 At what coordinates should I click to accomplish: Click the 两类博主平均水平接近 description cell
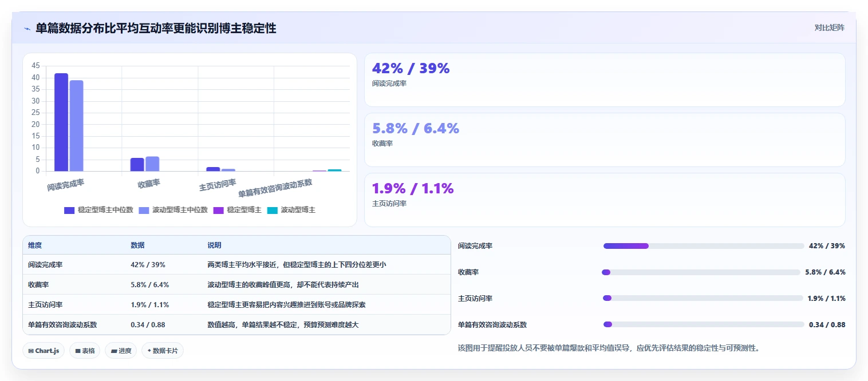coord(297,265)
